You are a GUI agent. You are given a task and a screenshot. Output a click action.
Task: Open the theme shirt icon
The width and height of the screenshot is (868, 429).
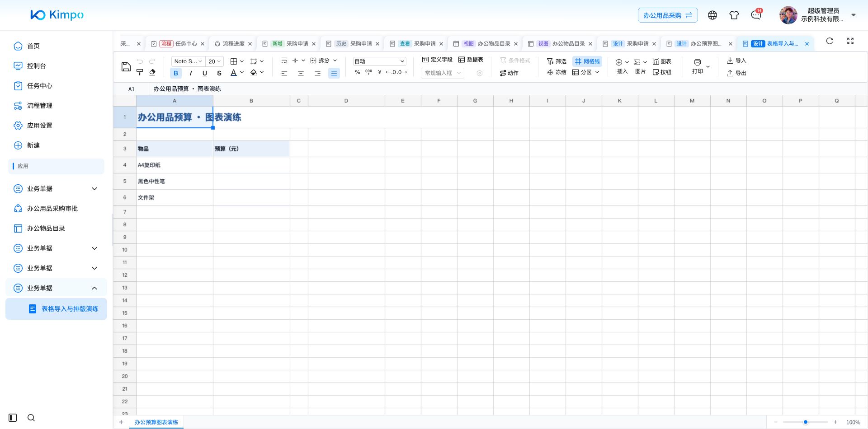pyautogui.click(x=734, y=15)
